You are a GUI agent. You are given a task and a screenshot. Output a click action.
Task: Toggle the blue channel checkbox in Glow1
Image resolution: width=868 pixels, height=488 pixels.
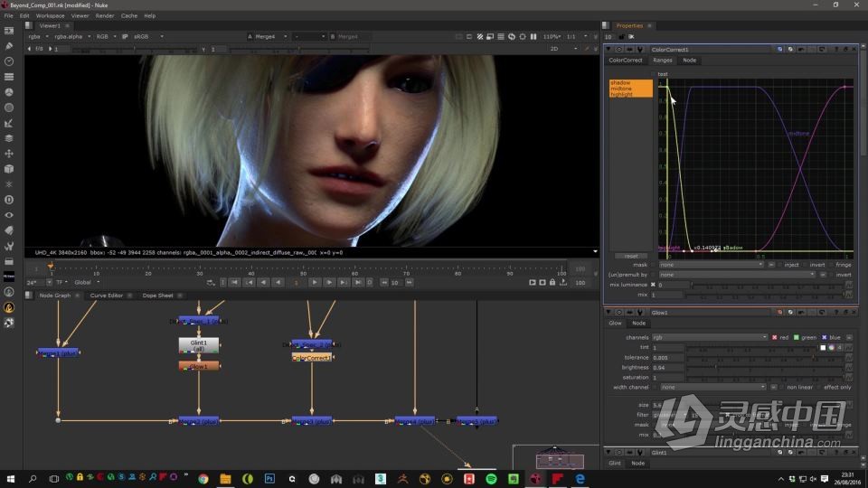tap(825, 337)
